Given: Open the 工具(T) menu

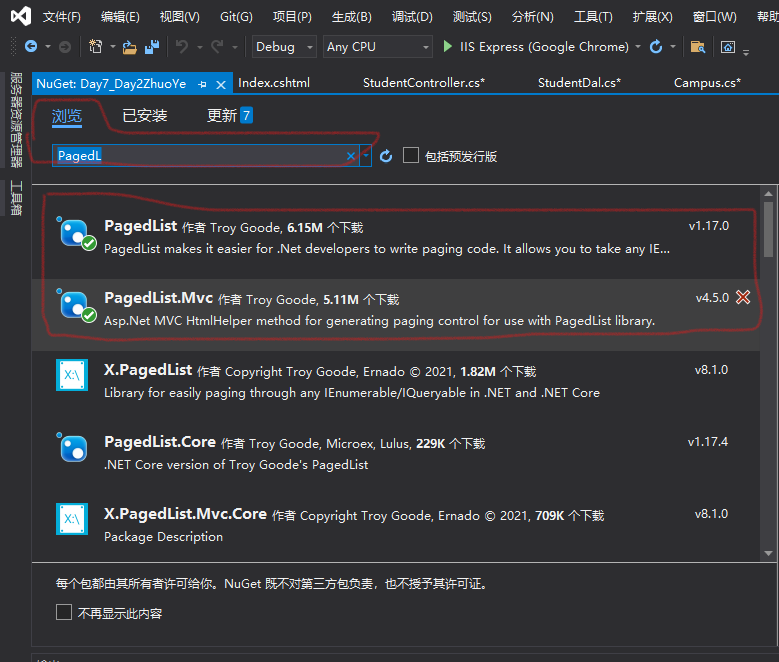Looking at the screenshot, I should coord(593,17).
